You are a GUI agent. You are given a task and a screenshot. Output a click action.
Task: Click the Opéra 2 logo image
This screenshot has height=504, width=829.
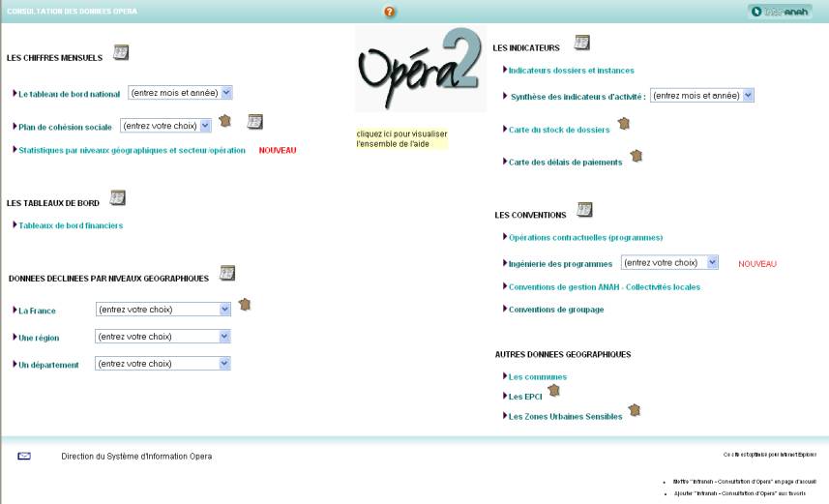click(x=421, y=69)
